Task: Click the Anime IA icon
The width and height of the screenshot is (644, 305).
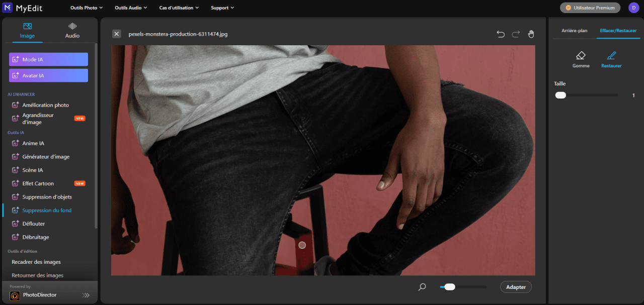Action: pyautogui.click(x=16, y=143)
